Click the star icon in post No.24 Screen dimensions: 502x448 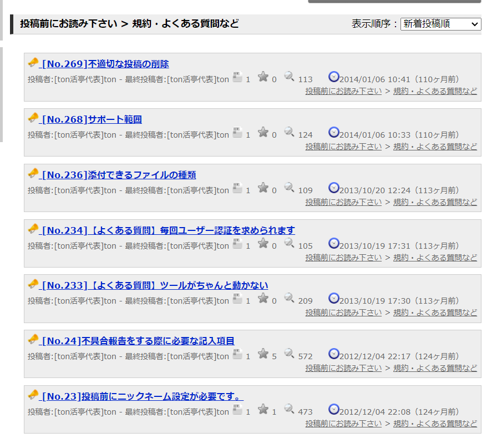pyautogui.click(x=263, y=354)
